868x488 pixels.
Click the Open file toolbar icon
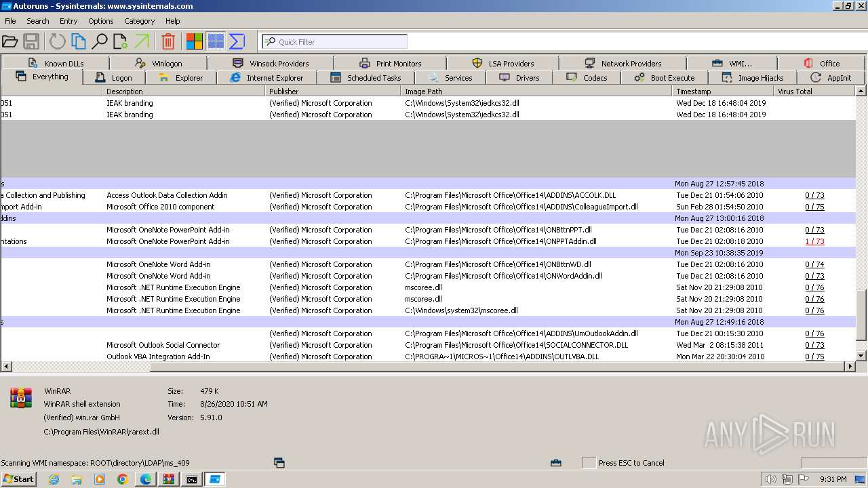tap(9, 41)
